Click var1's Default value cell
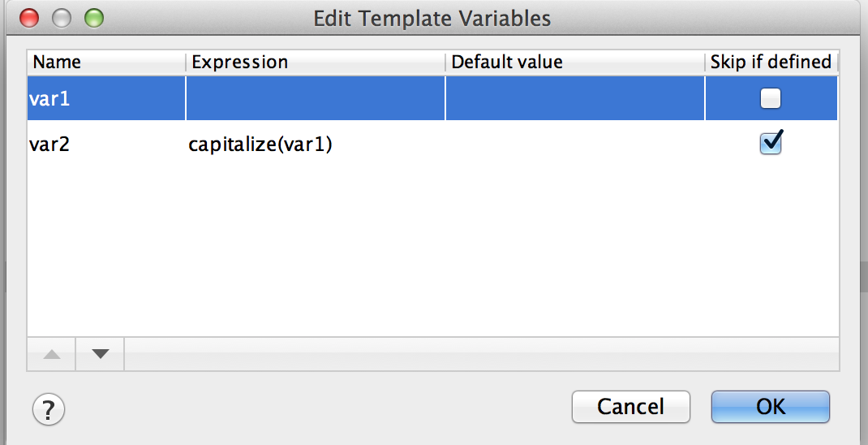The image size is (868, 445). pos(575,98)
